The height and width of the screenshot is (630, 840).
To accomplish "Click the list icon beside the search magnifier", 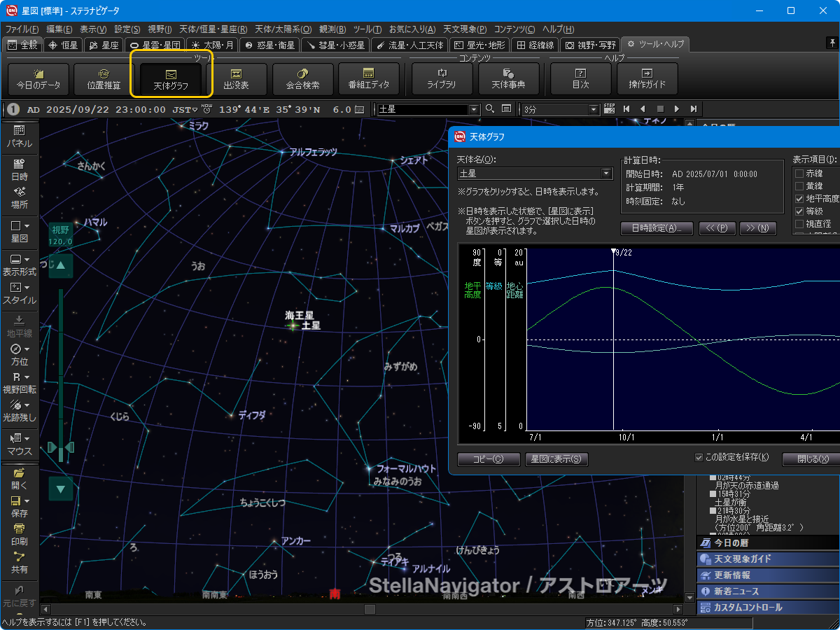I will click(506, 109).
